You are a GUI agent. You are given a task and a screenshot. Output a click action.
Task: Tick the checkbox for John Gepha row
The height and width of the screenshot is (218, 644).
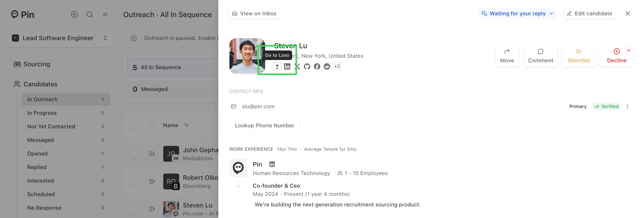(x=134, y=154)
